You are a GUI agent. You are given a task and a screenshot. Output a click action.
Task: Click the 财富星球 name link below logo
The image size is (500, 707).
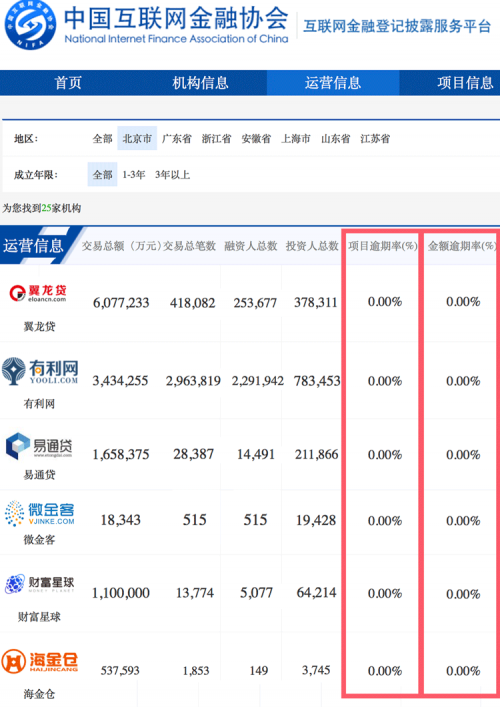pos(39,616)
